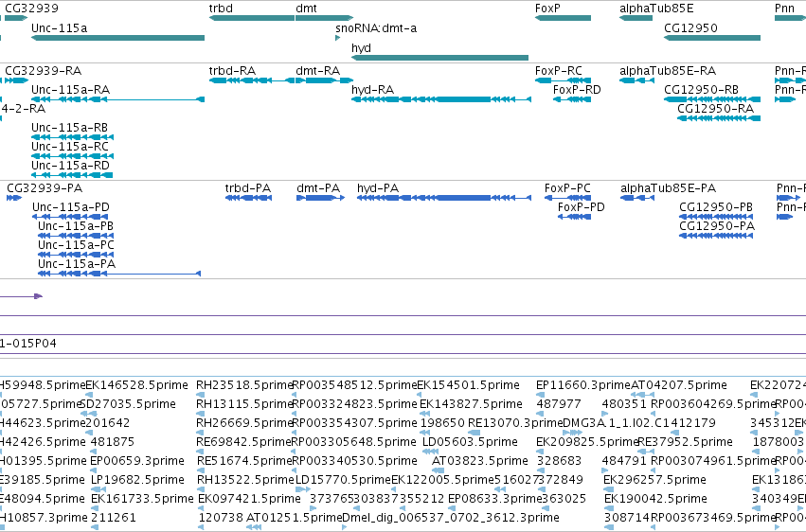Click the Unc-115a-RC transcript label
Image resolution: width=806 pixels, height=532 pixels.
(x=70, y=147)
